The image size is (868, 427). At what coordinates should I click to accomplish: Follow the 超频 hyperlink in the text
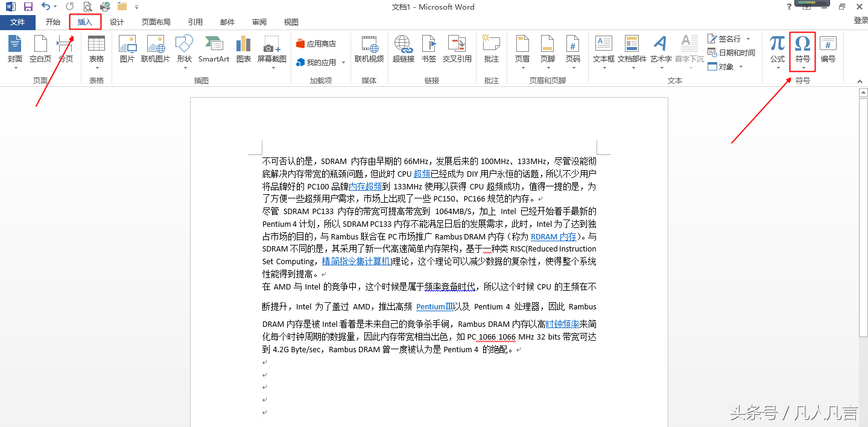coord(422,174)
